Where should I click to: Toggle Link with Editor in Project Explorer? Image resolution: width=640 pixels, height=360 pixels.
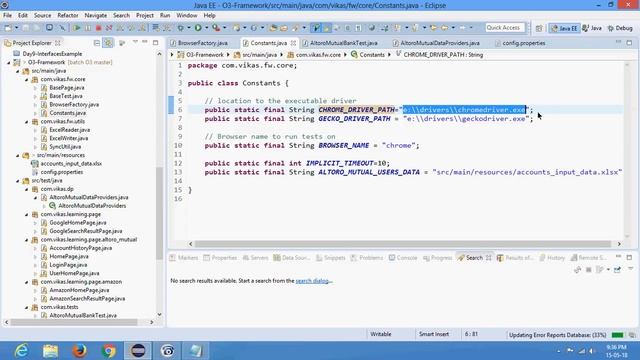pos(108,43)
